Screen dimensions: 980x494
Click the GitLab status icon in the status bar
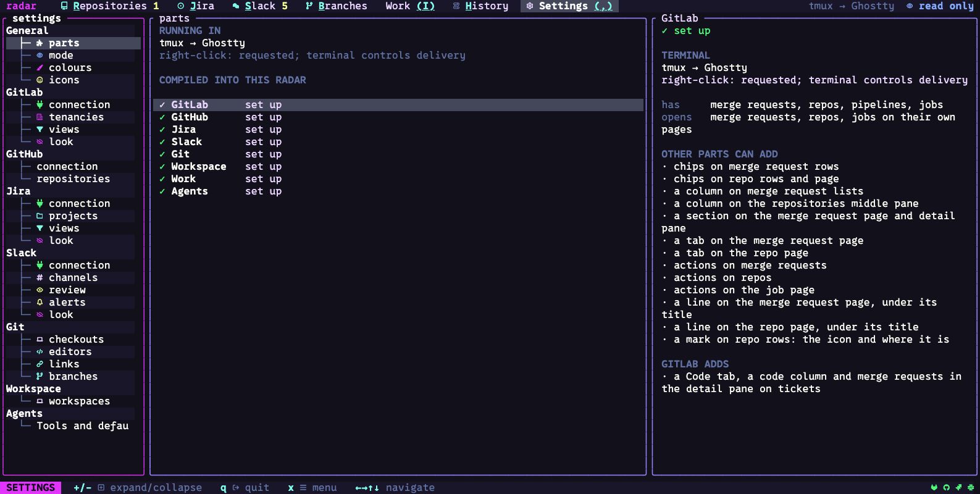coord(934,488)
